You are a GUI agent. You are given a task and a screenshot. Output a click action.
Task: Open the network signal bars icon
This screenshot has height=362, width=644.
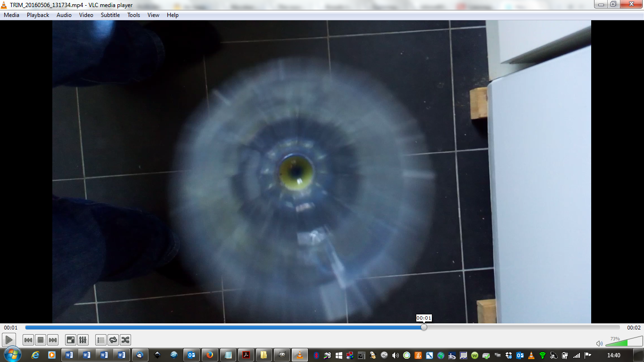click(x=577, y=355)
